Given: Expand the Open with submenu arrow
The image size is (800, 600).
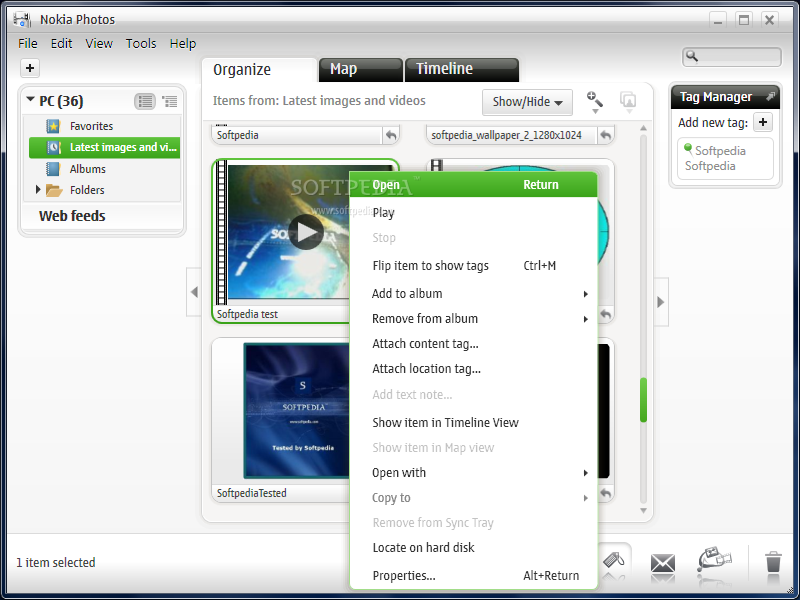Looking at the screenshot, I should click(586, 473).
